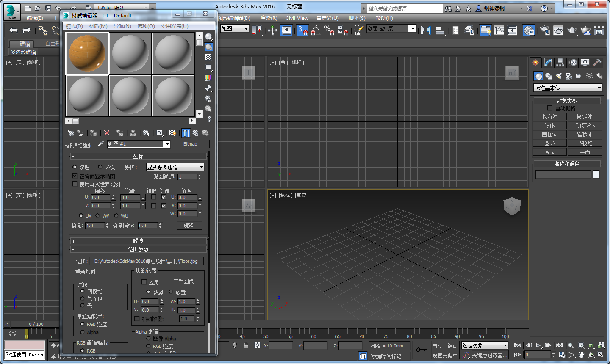The image size is (610, 364).
Task: Toggle Show Shaded Material in Viewport icon
Action: [172, 133]
